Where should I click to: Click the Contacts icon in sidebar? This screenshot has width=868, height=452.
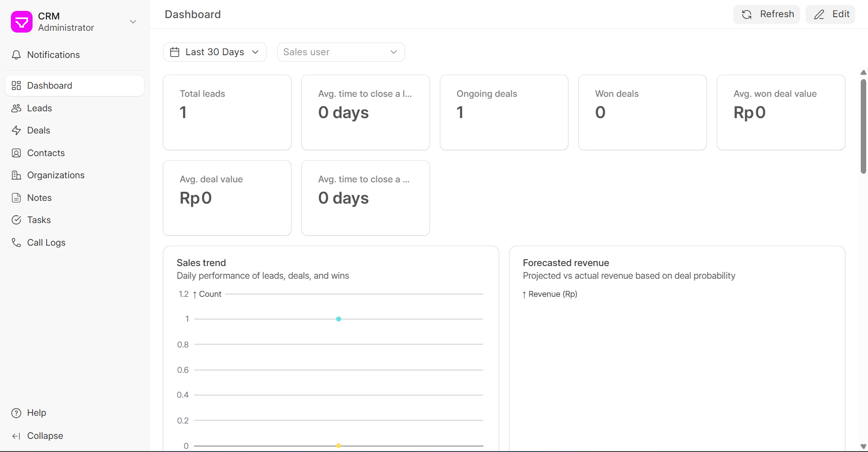coord(16,153)
